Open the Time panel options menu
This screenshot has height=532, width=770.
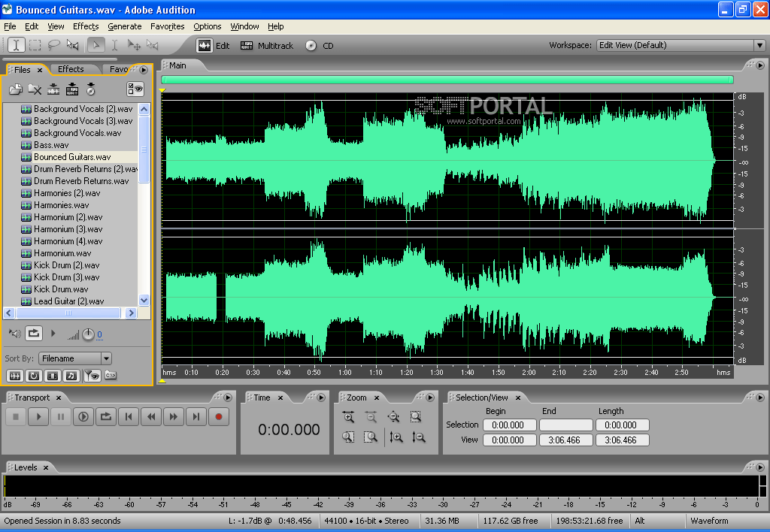321,397
